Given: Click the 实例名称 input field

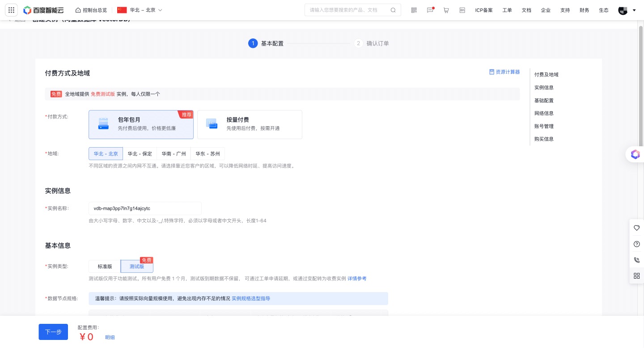Looking at the screenshot, I should [x=145, y=208].
